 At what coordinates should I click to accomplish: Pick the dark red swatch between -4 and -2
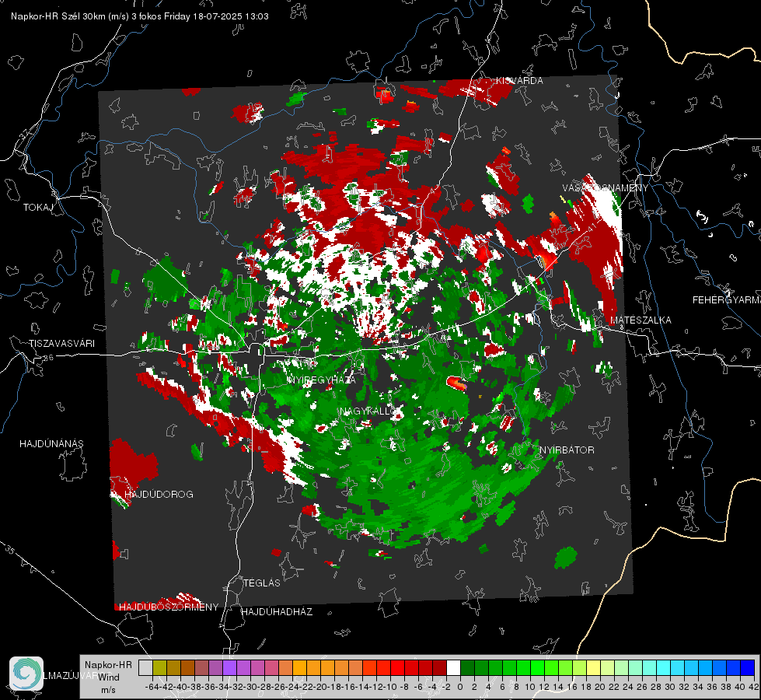(440, 667)
